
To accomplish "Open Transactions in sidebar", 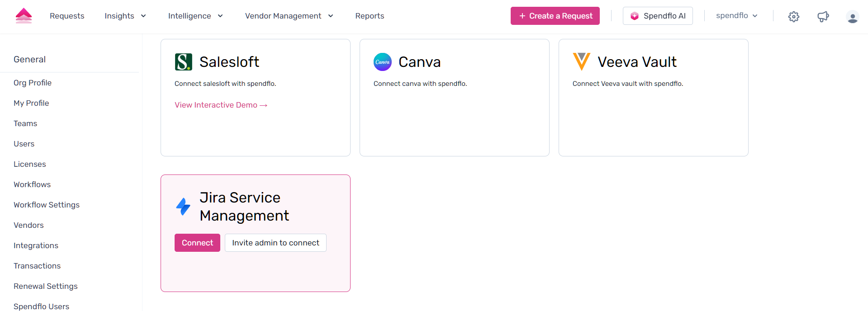I will click(37, 266).
